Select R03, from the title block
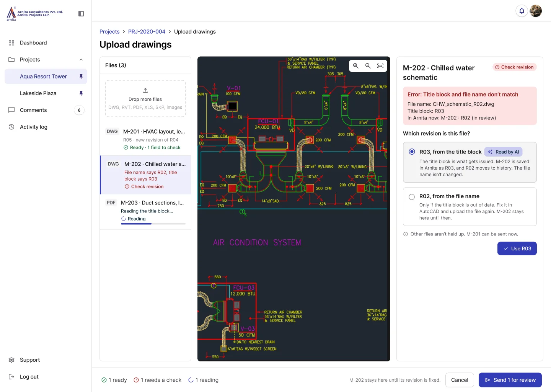The width and height of the screenshot is (551, 392). [470, 162]
